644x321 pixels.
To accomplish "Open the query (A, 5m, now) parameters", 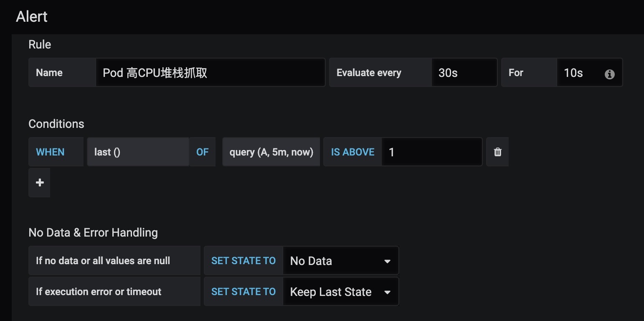I will 271,152.
